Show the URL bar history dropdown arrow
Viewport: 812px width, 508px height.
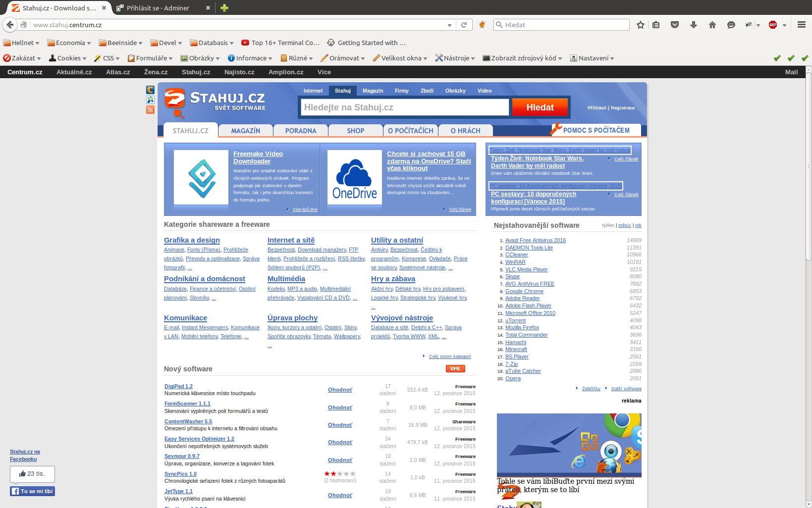449,25
